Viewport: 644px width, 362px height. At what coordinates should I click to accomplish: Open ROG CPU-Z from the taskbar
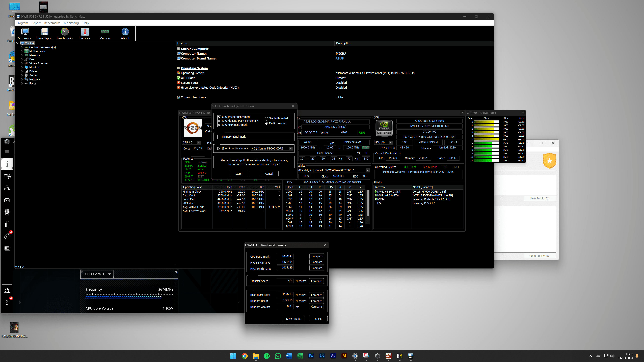[x=389, y=356]
